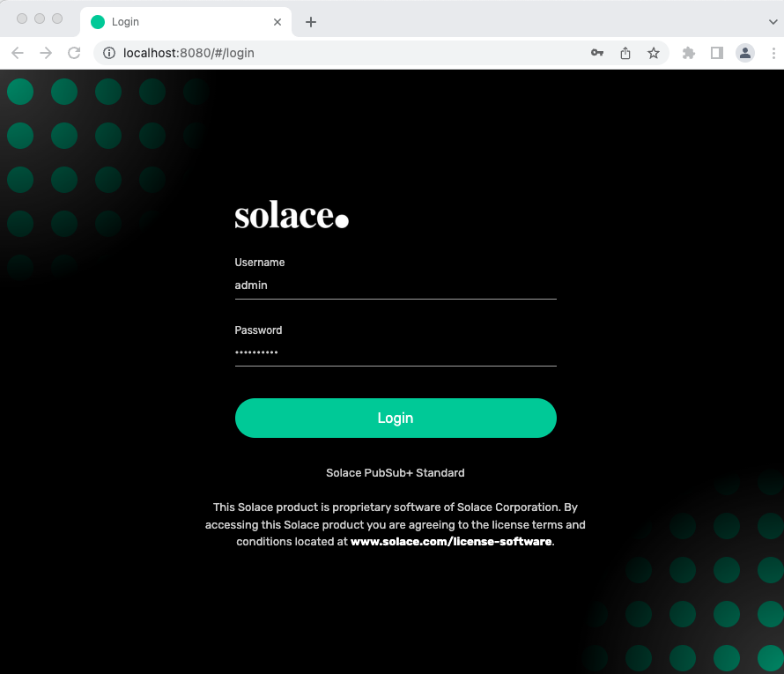
Task: Open the browser extensions puzzle icon
Action: [x=688, y=53]
